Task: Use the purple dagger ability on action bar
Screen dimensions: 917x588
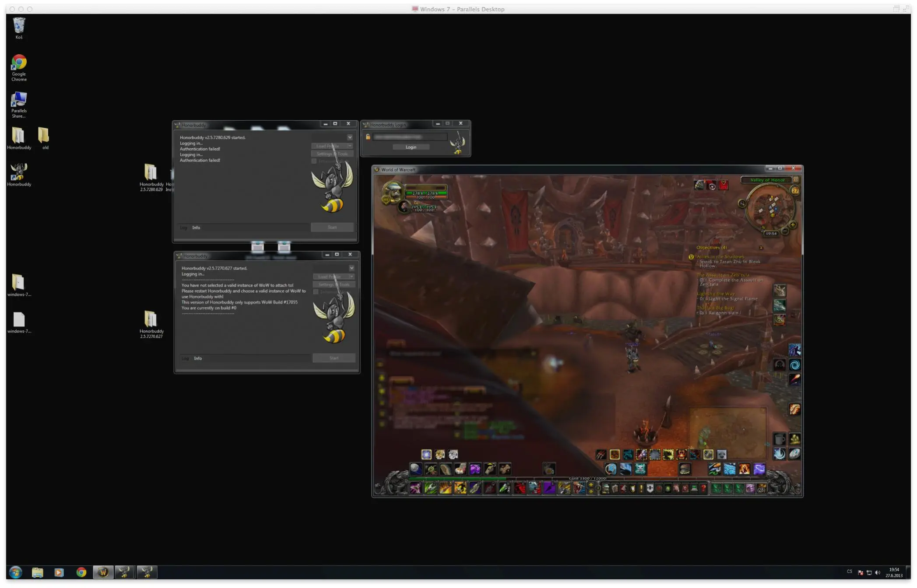Action: coord(549,488)
